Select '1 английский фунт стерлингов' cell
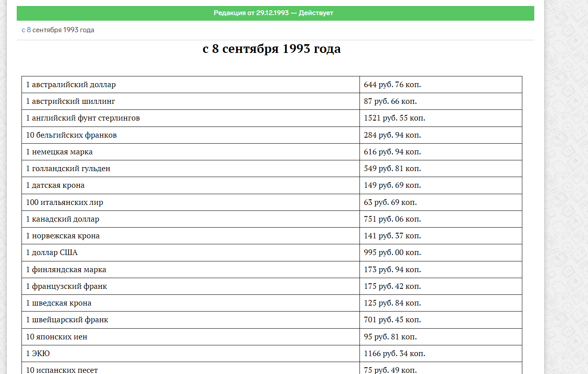The height and width of the screenshot is (374, 588). point(191,118)
